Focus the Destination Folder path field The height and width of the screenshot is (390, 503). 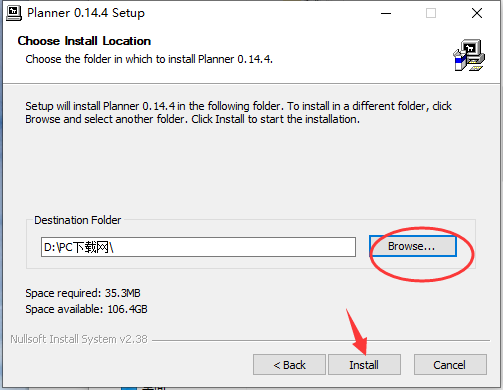click(198, 247)
